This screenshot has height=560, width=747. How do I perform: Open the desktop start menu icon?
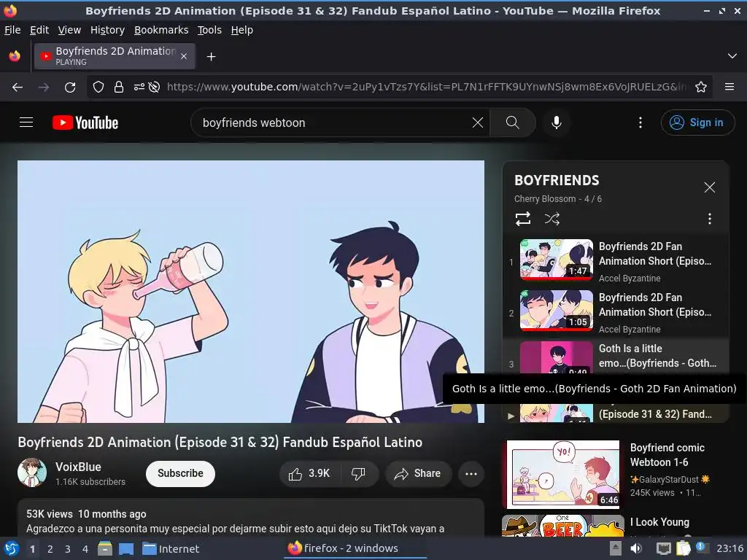(12, 549)
